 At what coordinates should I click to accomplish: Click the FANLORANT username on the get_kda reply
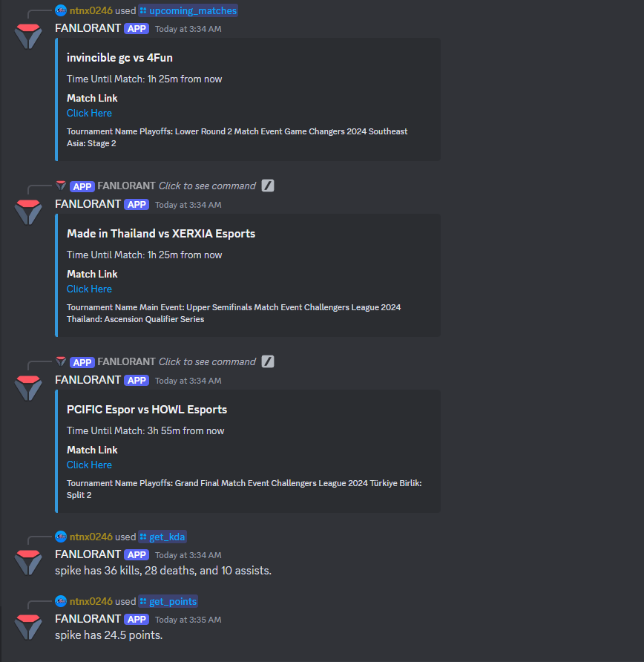88,554
